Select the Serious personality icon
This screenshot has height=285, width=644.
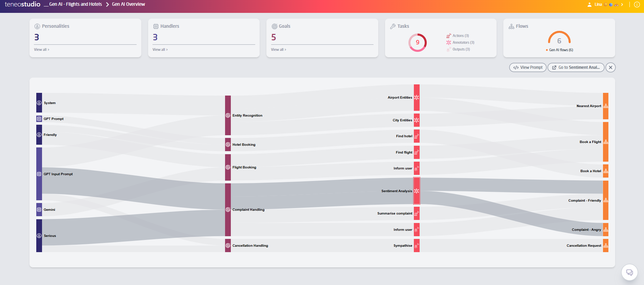click(x=39, y=236)
